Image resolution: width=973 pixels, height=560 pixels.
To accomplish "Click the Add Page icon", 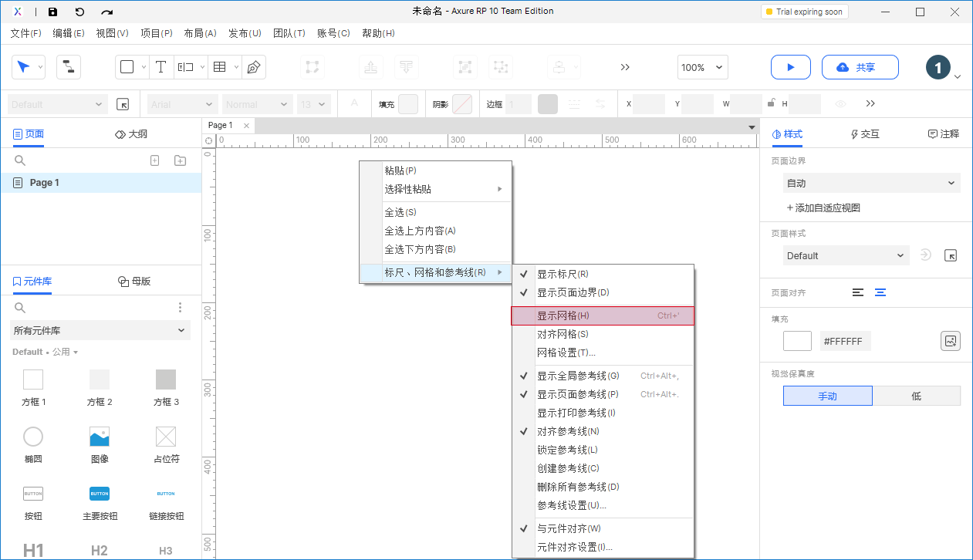I will (x=154, y=160).
